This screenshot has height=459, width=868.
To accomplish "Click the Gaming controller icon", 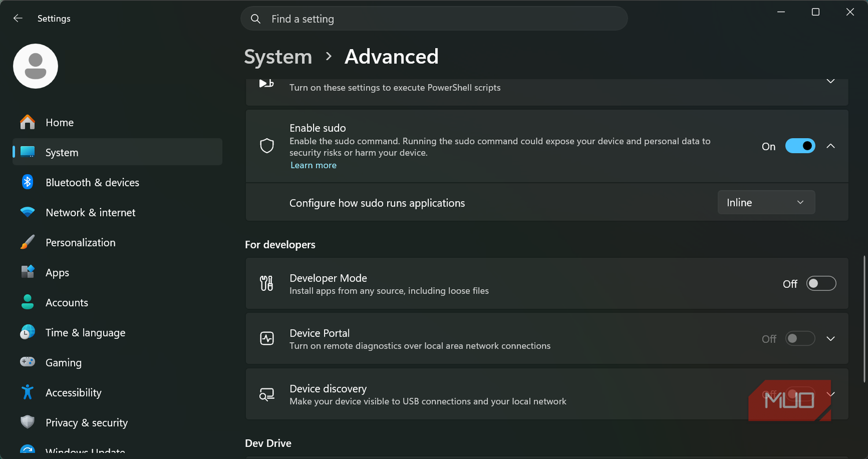I will click(x=27, y=362).
